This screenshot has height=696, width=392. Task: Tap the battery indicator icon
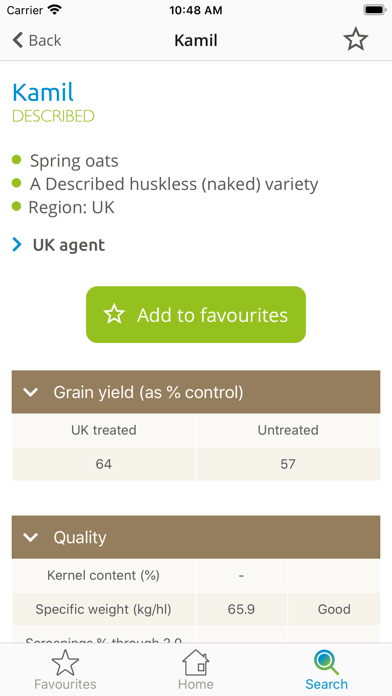[x=375, y=10]
